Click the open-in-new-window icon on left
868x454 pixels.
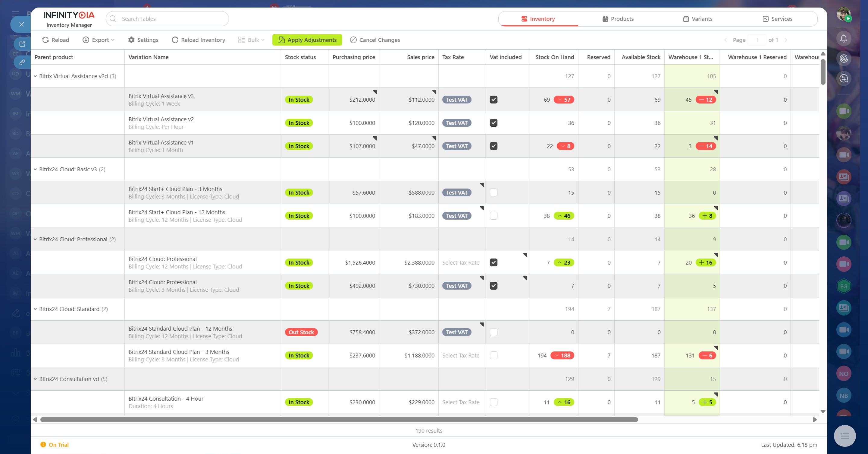tap(22, 44)
